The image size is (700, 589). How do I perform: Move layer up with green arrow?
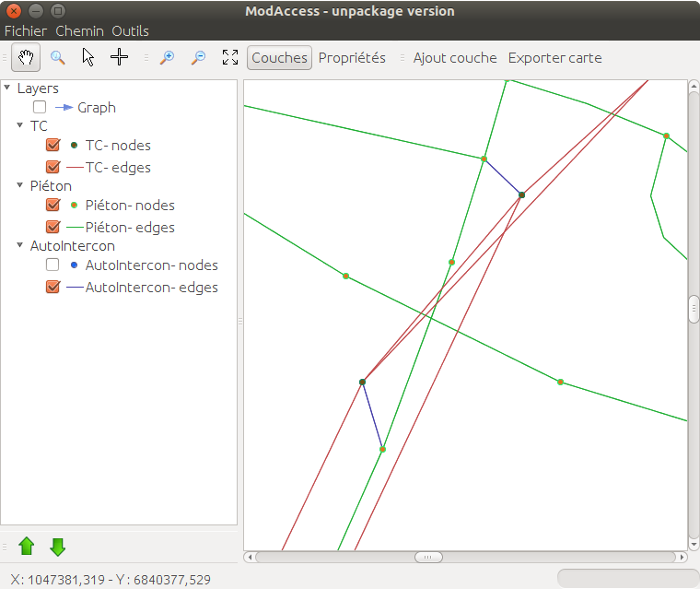[x=27, y=546]
